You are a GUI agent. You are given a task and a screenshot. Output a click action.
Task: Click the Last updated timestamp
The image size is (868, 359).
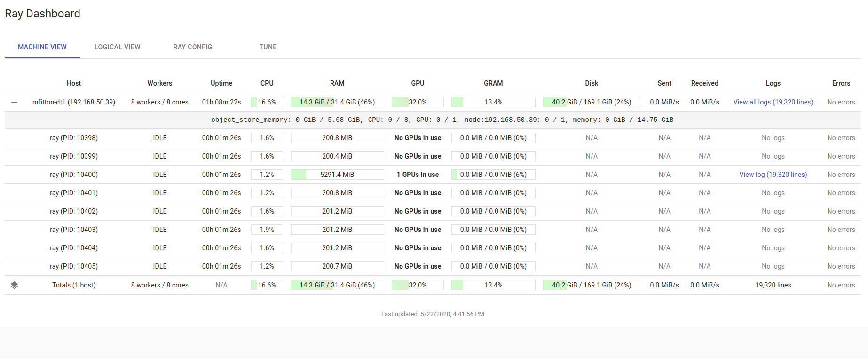click(x=433, y=314)
